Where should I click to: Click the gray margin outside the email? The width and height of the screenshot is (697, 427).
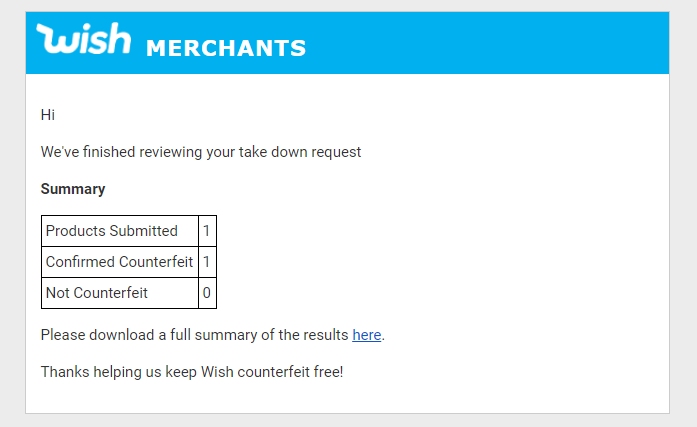pos(12,222)
